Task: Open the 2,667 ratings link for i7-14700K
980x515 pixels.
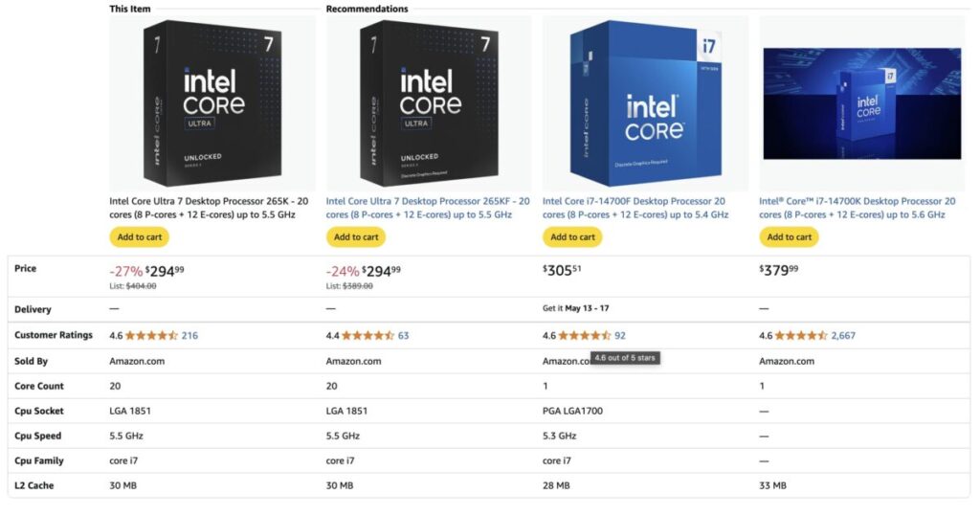Action: click(x=843, y=336)
